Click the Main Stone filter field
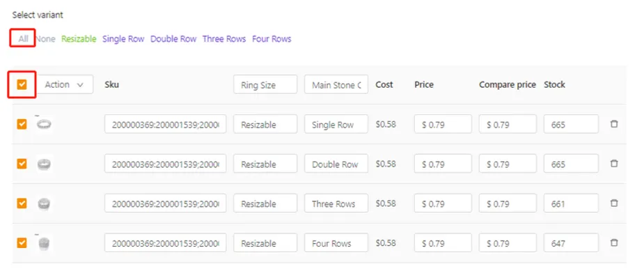This screenshot has width=644, height=278. click(336, 85)
